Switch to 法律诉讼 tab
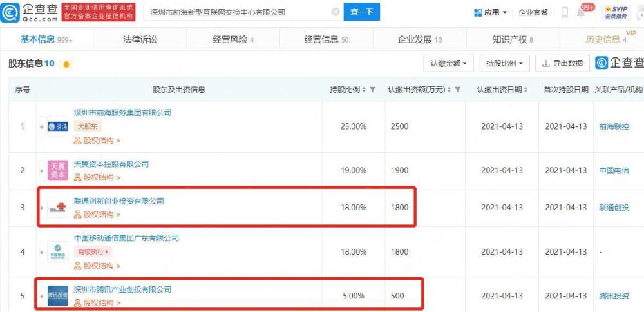Viewport: 644px width, 312px height. (140, 39)
